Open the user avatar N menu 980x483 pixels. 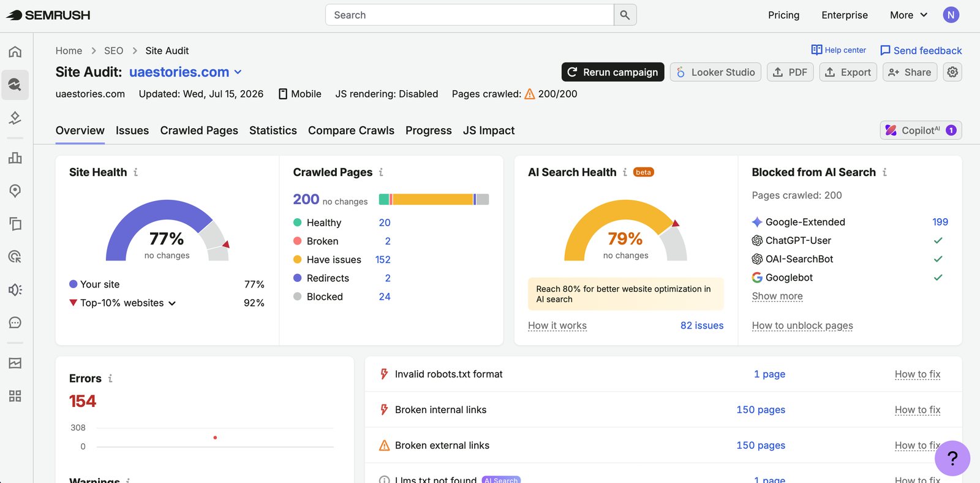951,15
